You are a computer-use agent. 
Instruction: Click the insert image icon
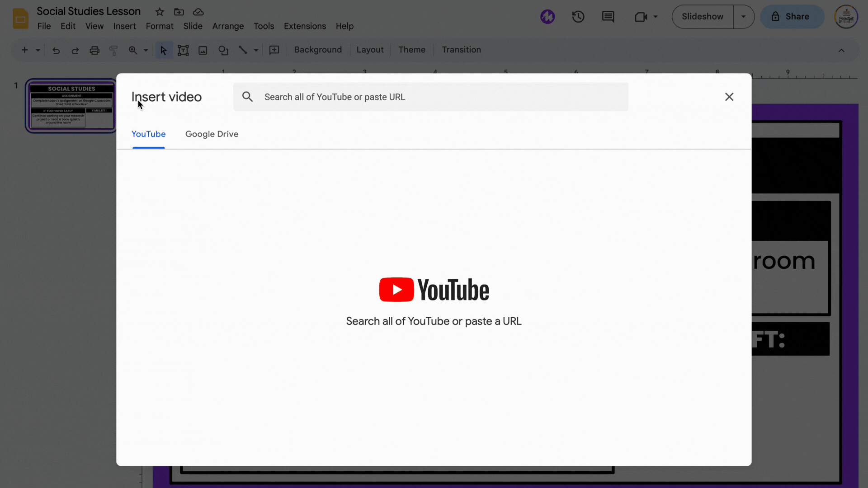pos(203,50)
